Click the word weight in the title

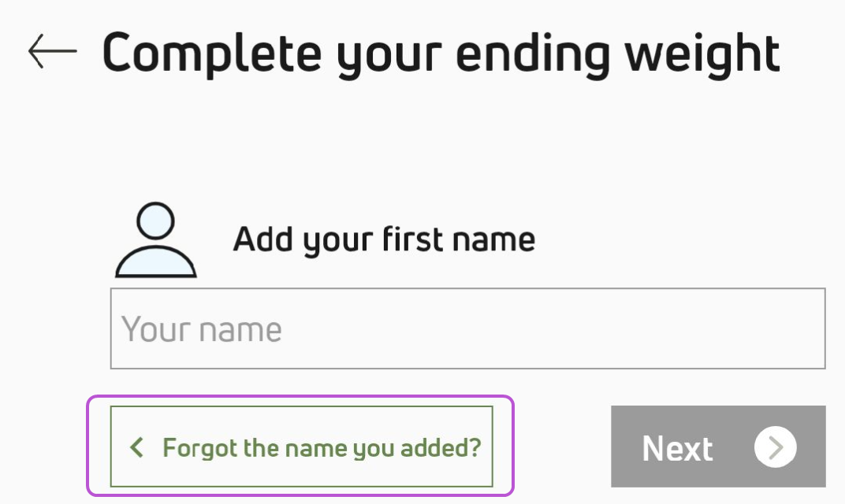click(702, 54)
